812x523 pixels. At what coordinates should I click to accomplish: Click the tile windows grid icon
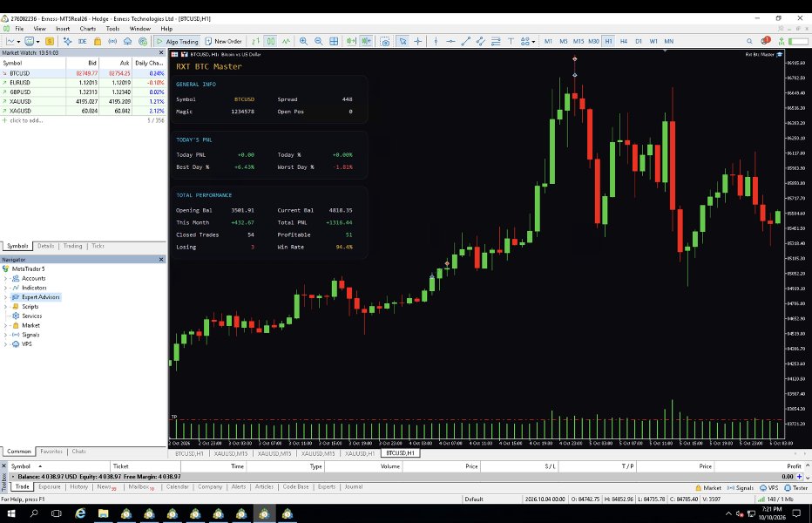(x=334, y=41)
